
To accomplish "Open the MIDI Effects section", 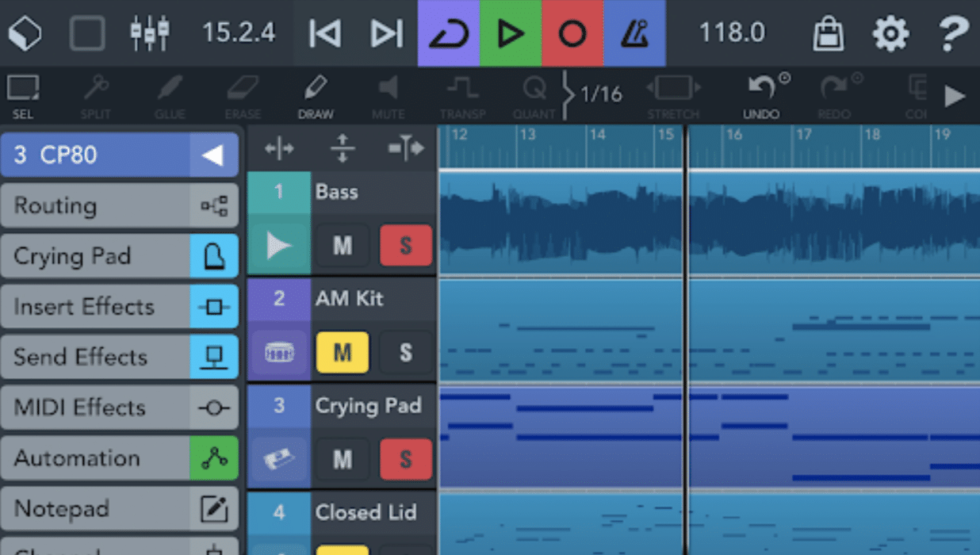I will coord(119,408).
